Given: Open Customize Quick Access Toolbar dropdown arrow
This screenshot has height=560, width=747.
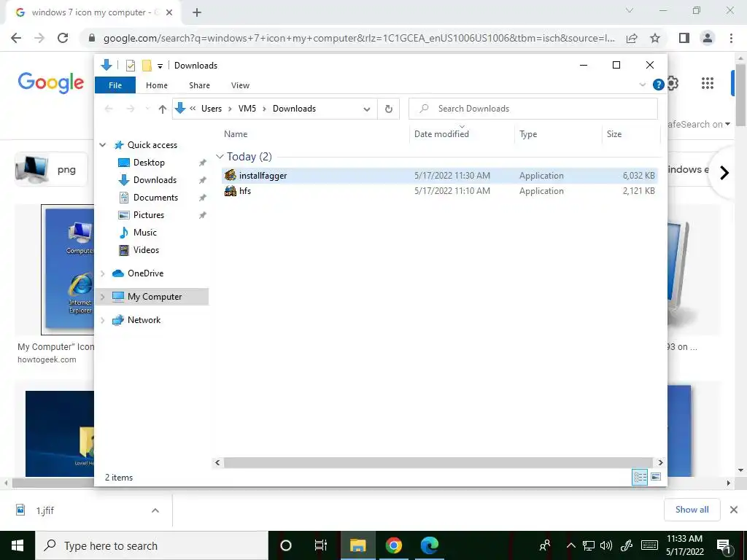Looking at the screenshot, I should point(160,66).
